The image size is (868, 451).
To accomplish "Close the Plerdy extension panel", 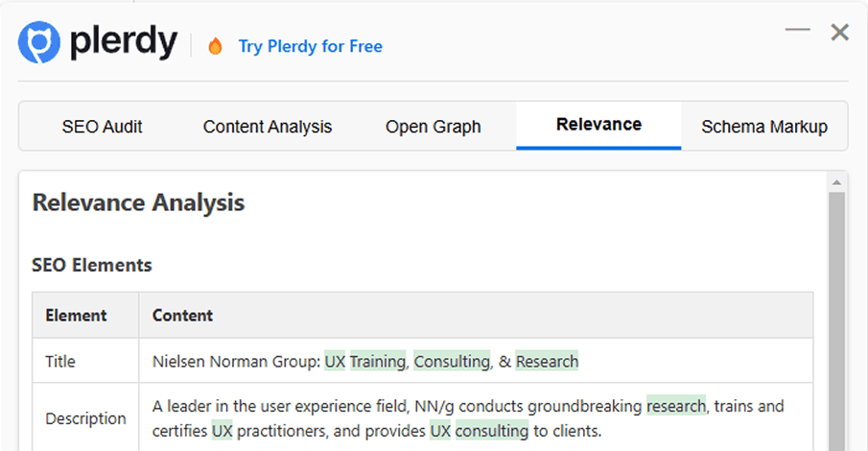I will [x=840, y=33].
